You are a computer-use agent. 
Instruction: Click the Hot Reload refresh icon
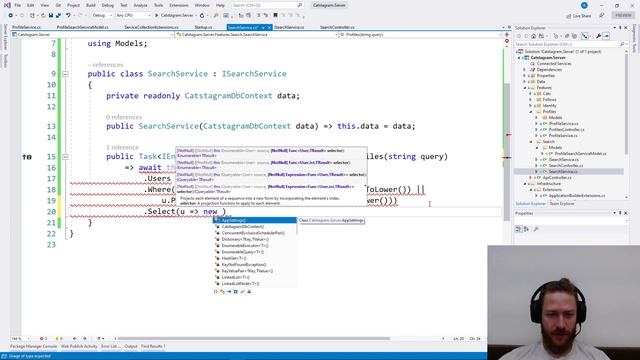coord(202,16)
